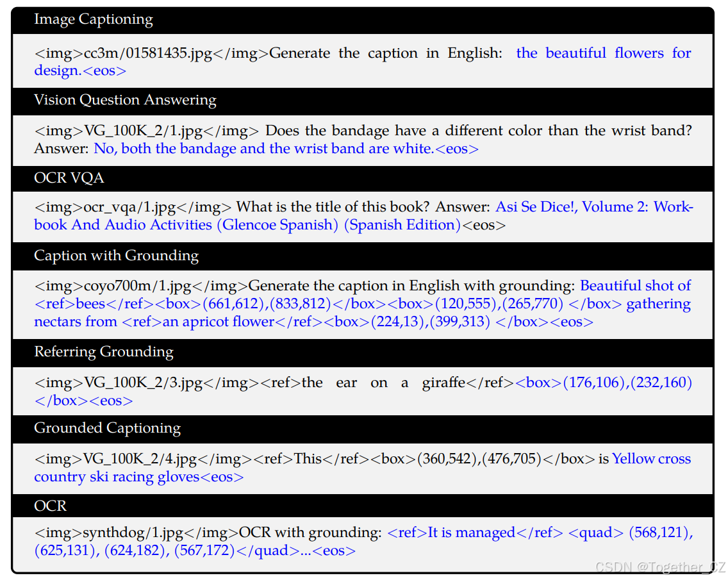Image resolution: width=728 pixels, height=580 pixels.
Task: Click the 'Grounded Captioning' section header
Action: pyautogui.click(x=107, y=428)
